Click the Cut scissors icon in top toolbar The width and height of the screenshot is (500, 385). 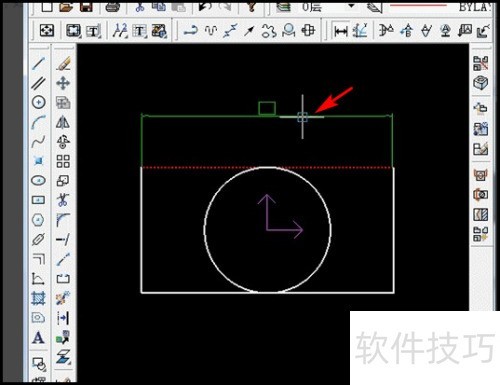[x=140, y=6]
